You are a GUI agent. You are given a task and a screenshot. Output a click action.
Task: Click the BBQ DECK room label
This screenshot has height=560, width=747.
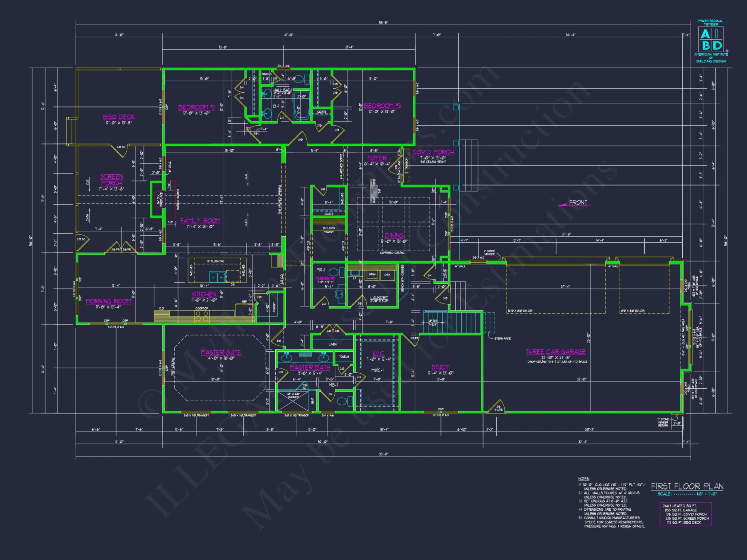119,117
